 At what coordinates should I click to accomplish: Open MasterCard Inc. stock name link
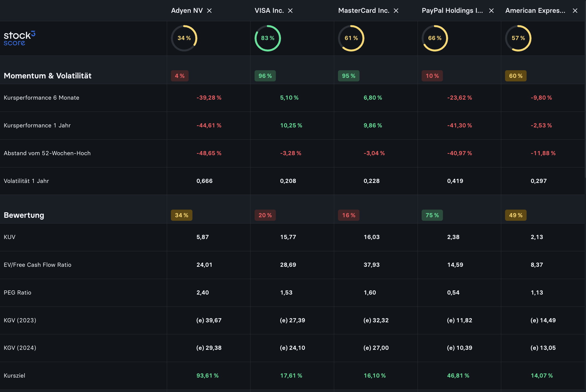pyautogui.click(x=364, y=11)
